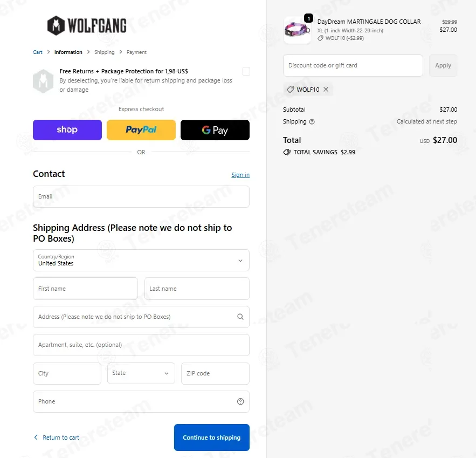The width and height of the screenshot is (476, 458).
Task: Click the phone help question mark icon
Action: click(240, 401)
